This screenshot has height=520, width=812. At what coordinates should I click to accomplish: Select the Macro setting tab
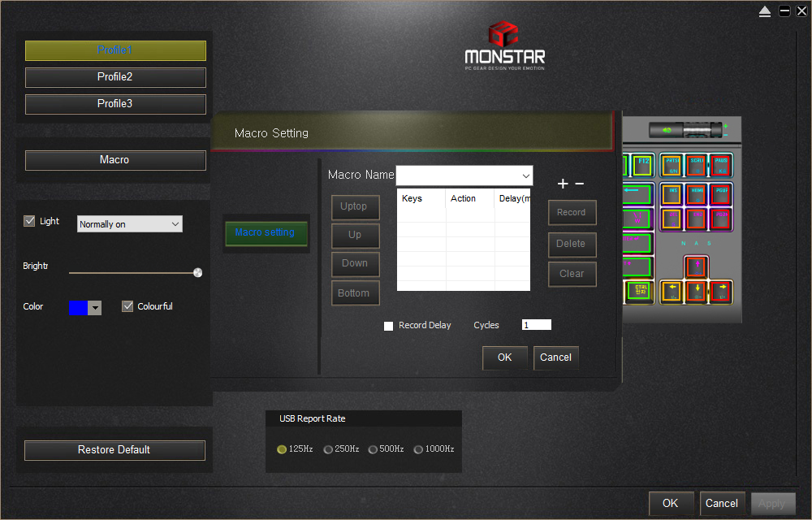pyautogui.click(x=266, y=233)
